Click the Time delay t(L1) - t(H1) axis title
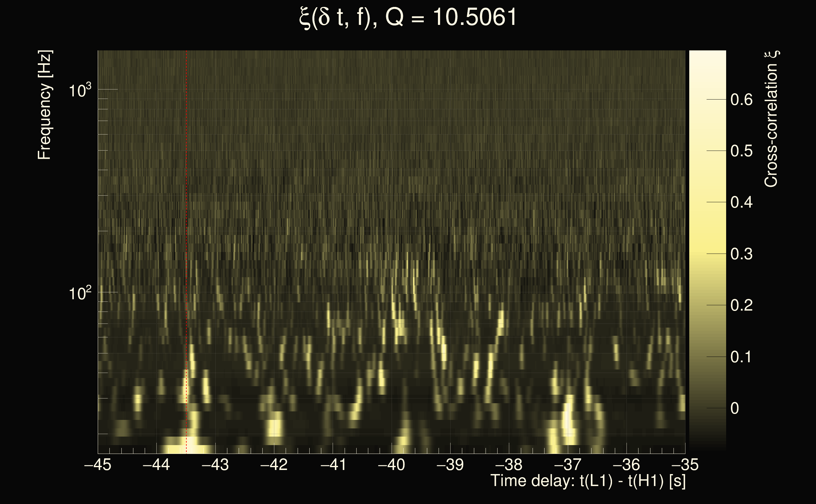 pyautogui.click(x=588, y=481)
